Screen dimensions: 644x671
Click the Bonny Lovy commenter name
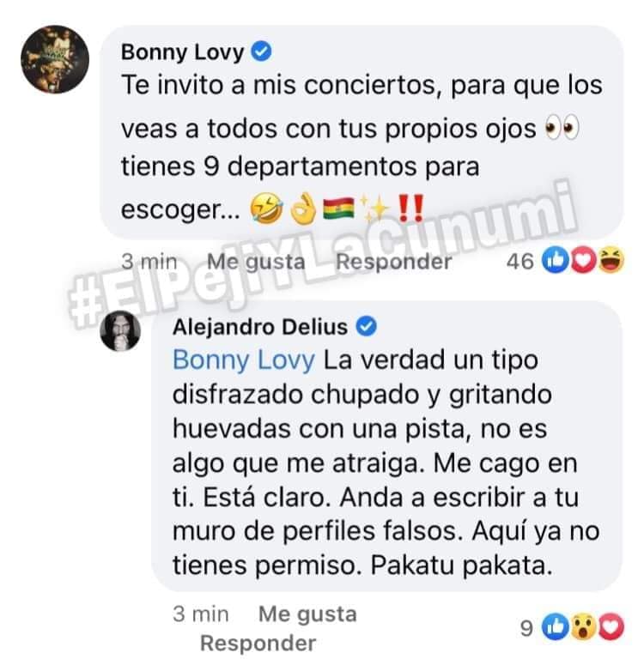(x=182, y=52)
